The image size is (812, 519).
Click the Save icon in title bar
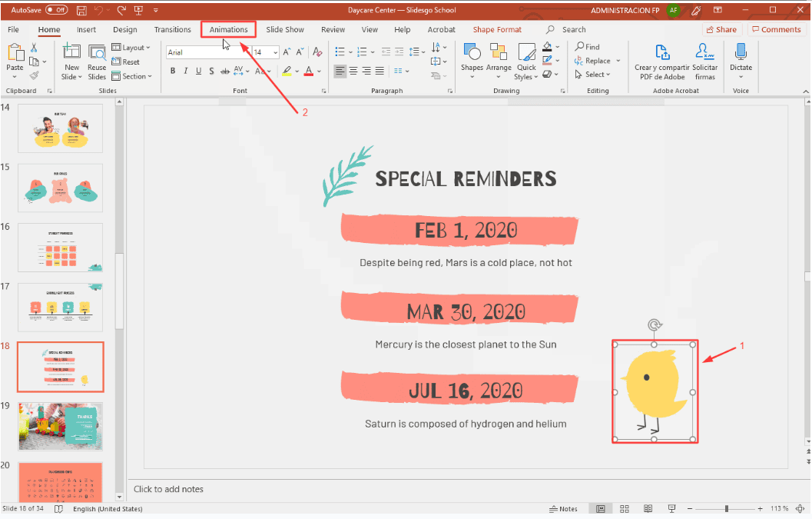tap(81, 10)
